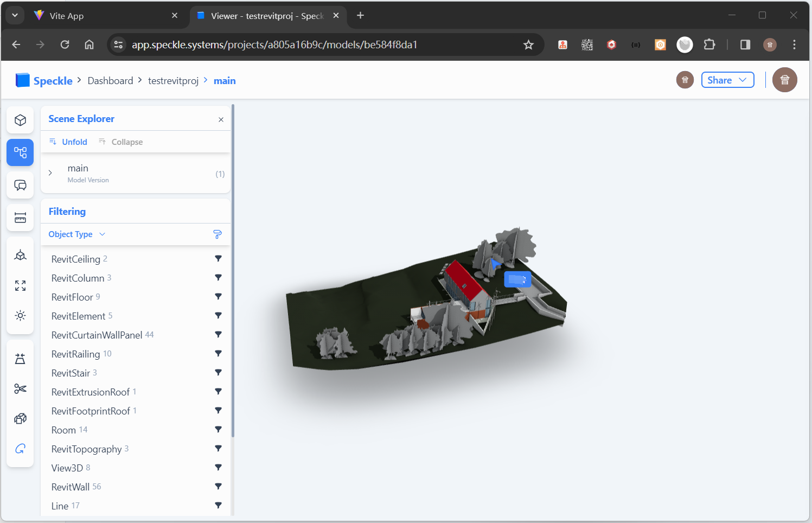Screen dimensions: 812x523
Task: Unfold the scene tree
Action: (x=68, y=142)
